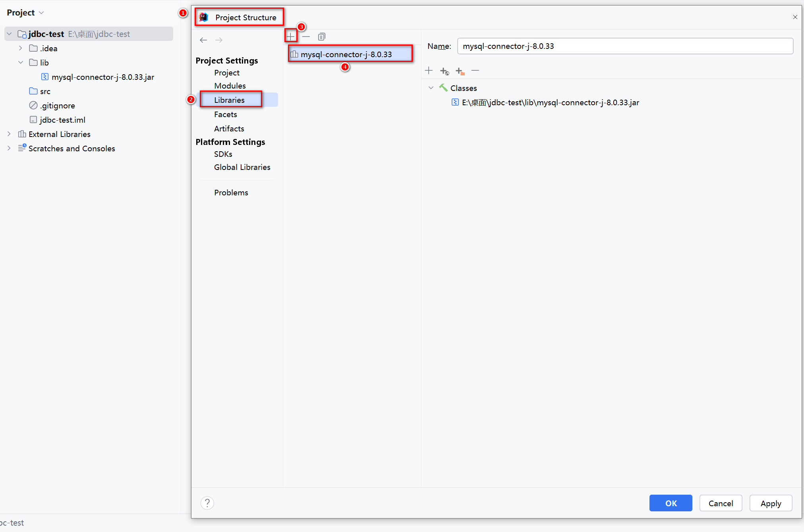804x532 pixels.
Task: Click the add classes root plus icon
Action: (429, 71)
